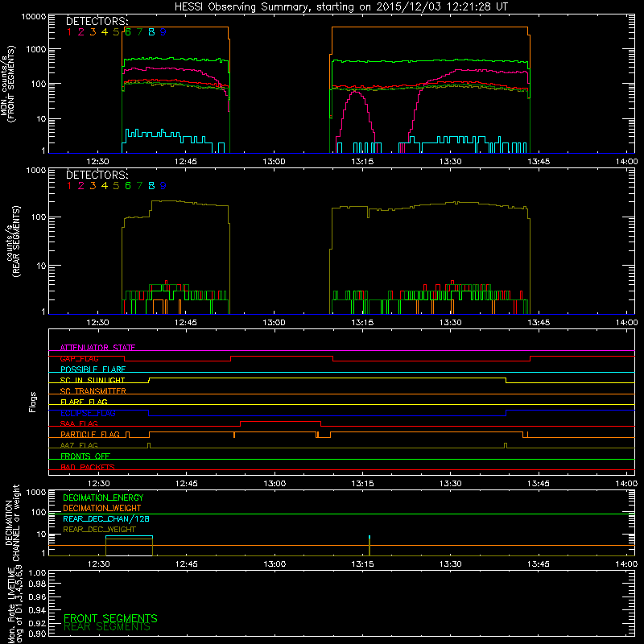The width and height of the screenshot is (644, 644).
Task: Click the ECLIPSE_FLAG label
Action: click(x=88, y=413)
